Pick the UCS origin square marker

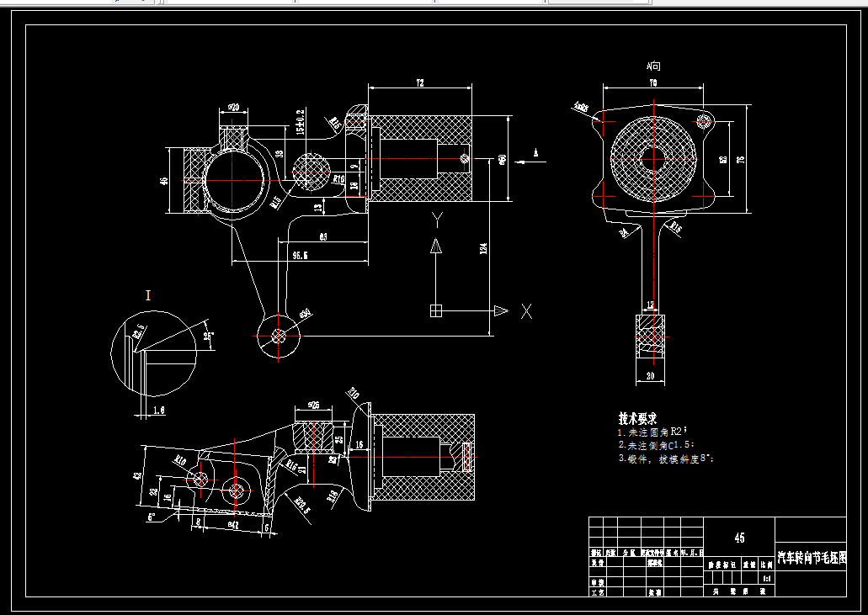click(436, 310)
